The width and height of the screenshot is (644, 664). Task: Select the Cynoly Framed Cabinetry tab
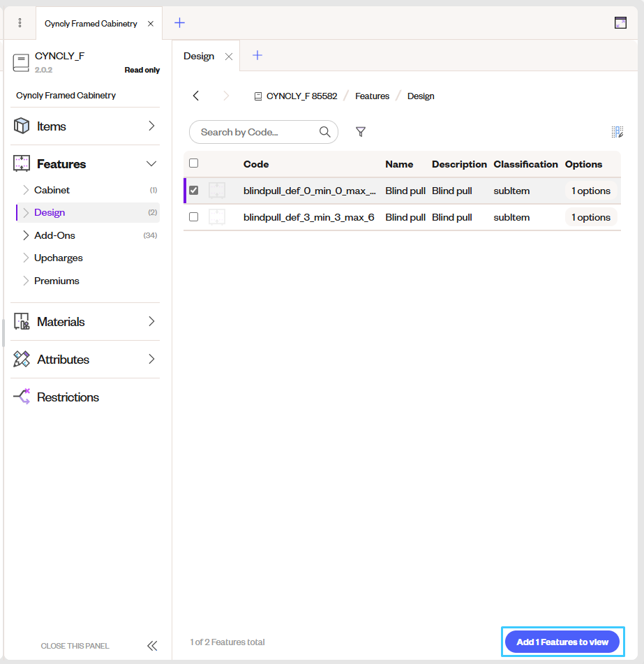click(91, 22)
